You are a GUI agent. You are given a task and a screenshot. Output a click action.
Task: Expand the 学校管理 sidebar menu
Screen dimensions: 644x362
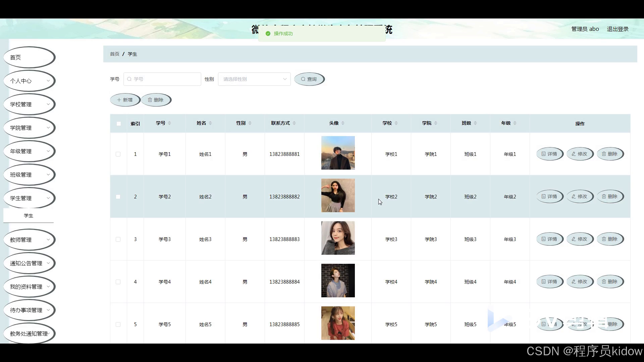(x=29, y=104)
